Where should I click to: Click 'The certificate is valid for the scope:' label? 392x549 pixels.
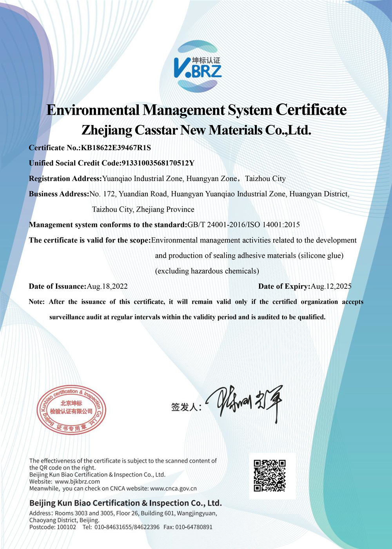pyautogui.click(x=90, y=240)
